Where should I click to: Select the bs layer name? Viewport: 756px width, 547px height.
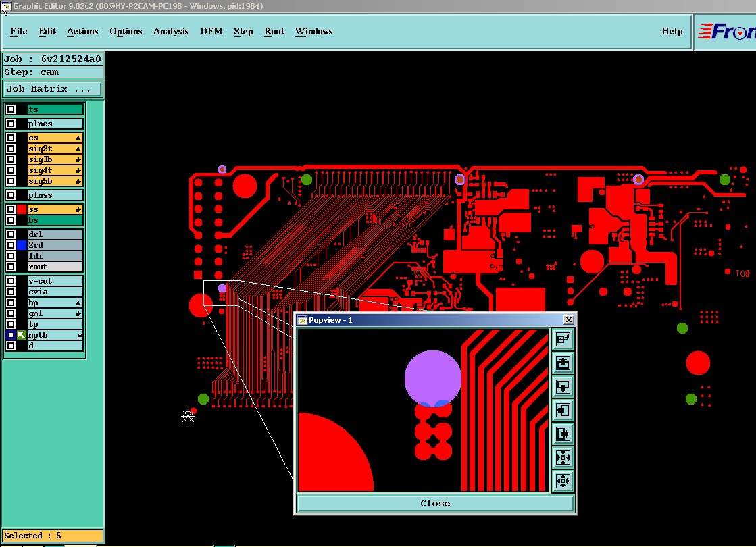pyautogui.click(x=55, y=220)
